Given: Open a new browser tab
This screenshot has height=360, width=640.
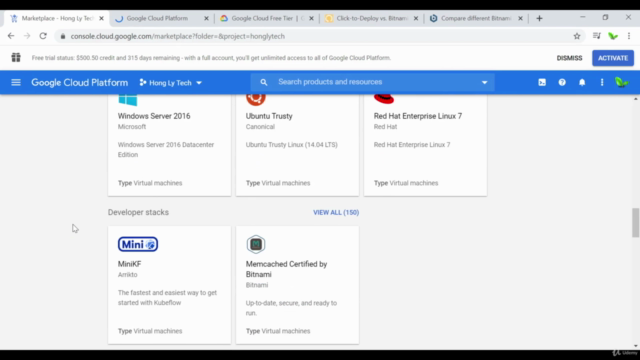Looking at the screenshot, I should tap(539, 18).
